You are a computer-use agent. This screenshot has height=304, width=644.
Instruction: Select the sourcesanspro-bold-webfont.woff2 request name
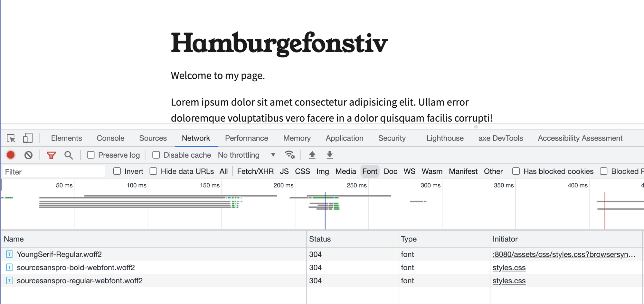tap(76, 268)
